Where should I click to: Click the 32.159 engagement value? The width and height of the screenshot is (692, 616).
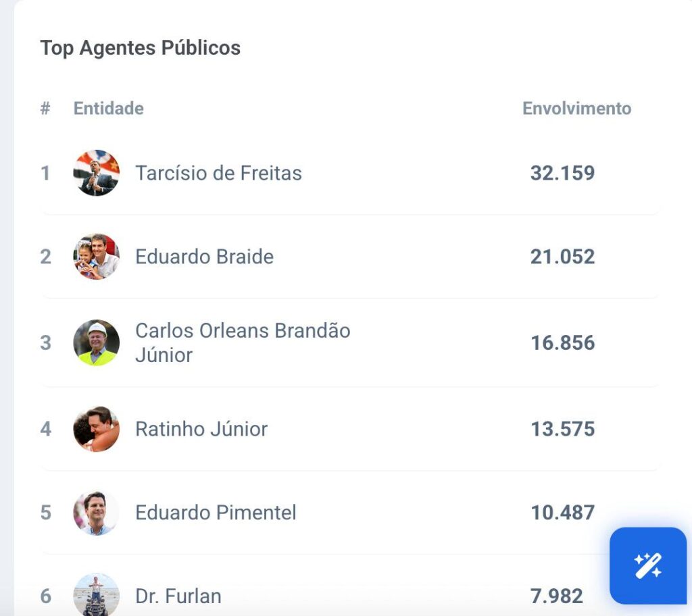click(562, 173)
